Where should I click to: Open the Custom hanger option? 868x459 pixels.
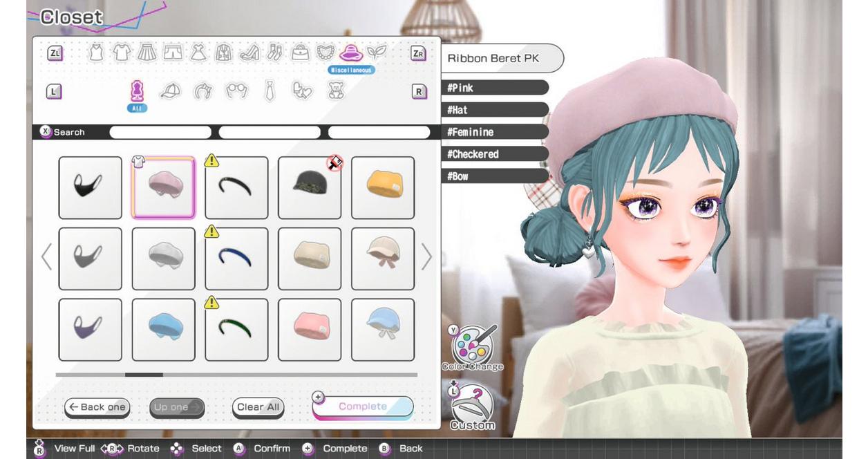[473, 406]
